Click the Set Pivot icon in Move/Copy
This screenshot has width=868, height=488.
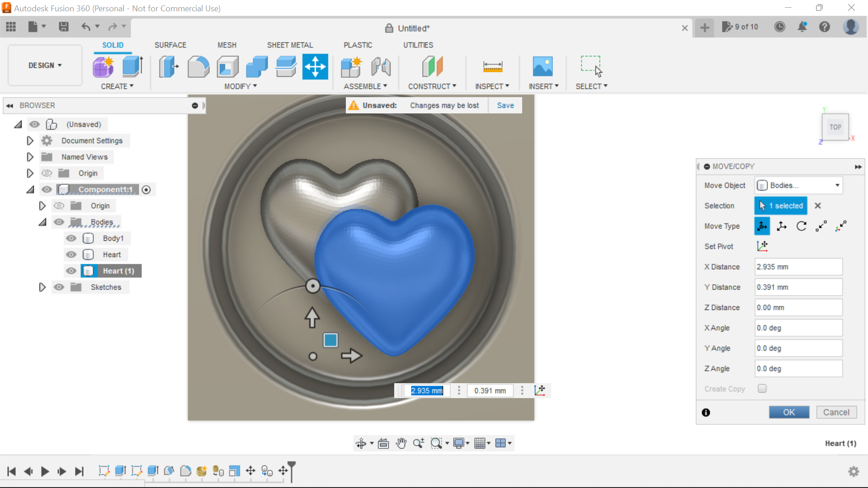(x=763, y=246)
